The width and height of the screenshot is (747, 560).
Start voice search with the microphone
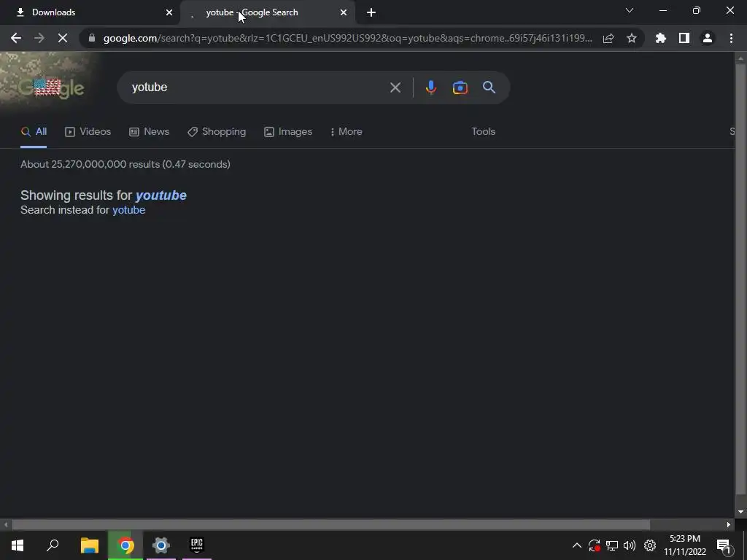click(430, 87)
